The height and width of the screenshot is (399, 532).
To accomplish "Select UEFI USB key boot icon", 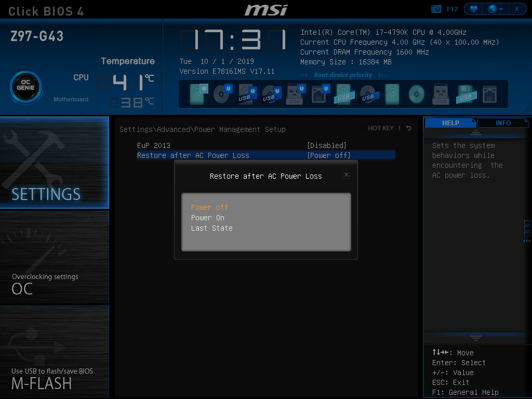I will click(295, 94).
